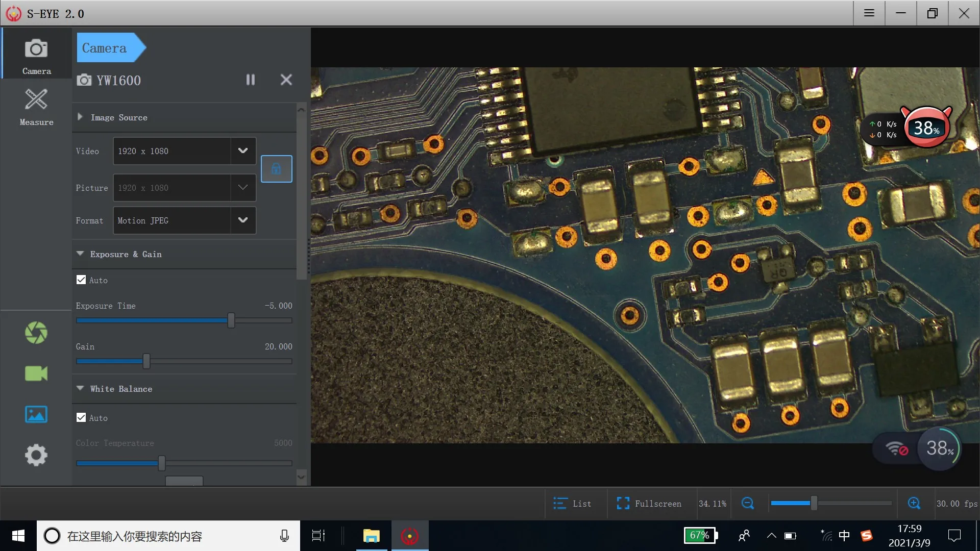980x551 pixels.
Task: Start video recording with camcorder icon
Action: [36, 373]
